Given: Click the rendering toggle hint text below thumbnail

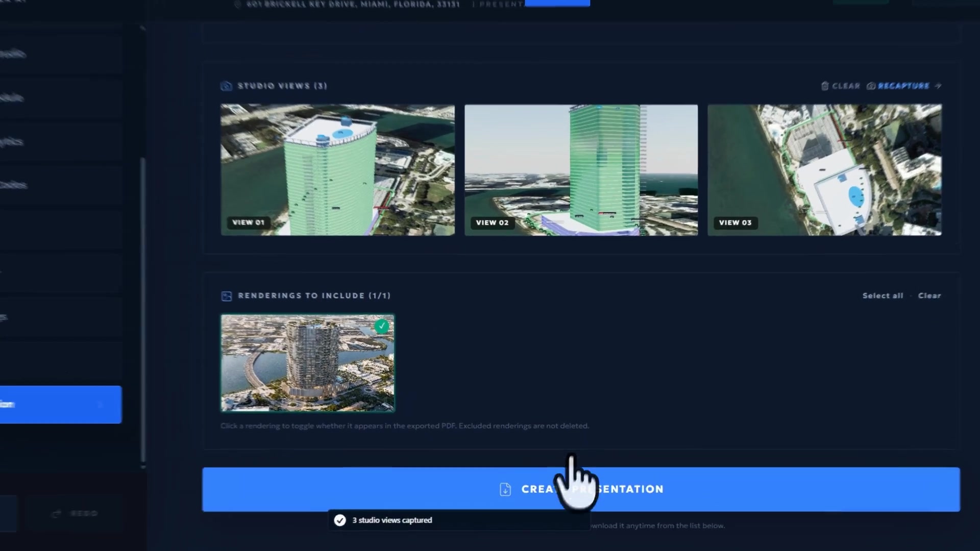Looking at the screenshot, I should pyautogui.click(x=405, y=425).
